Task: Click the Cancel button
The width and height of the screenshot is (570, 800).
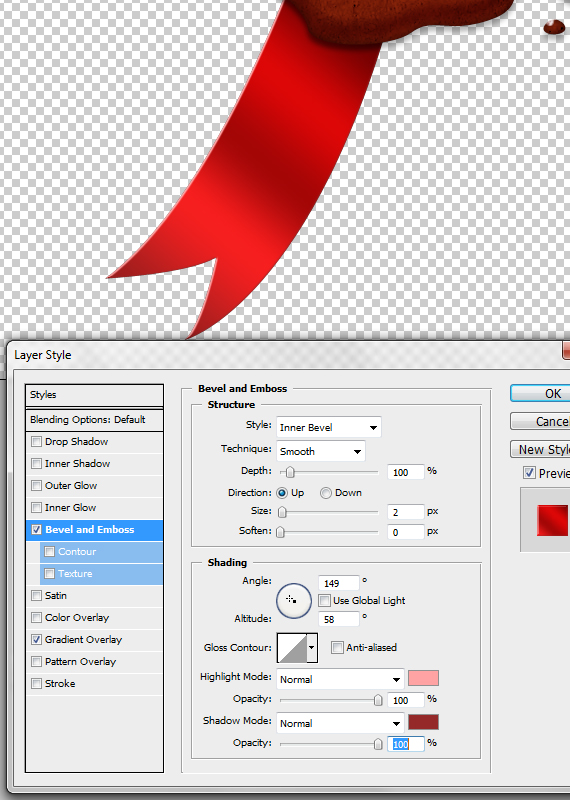Action: pyautogui.click(x=540, y=421)
